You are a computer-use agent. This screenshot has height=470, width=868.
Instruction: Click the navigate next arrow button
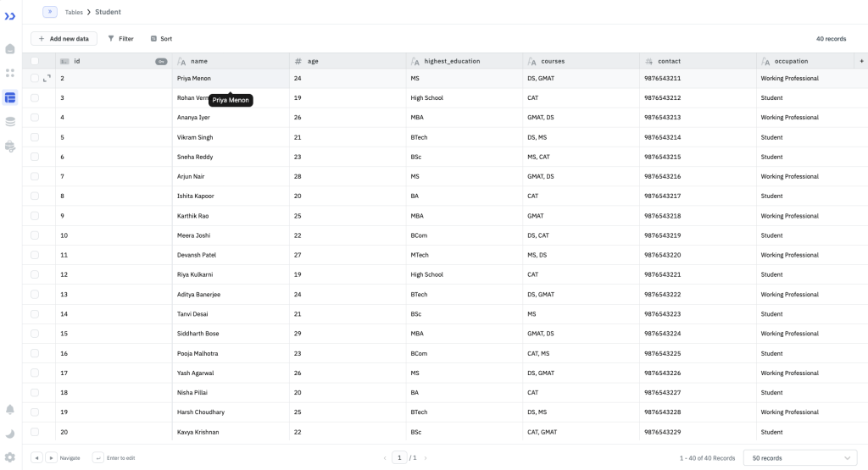pos(51,458)
